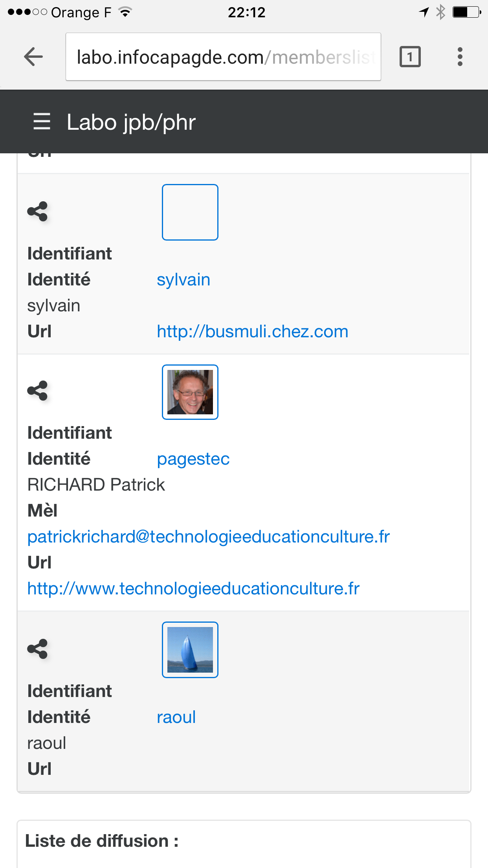Open sylvain's empty avatar thumbnail
Screen dimensions: 488x868
[x=190, y=212]
